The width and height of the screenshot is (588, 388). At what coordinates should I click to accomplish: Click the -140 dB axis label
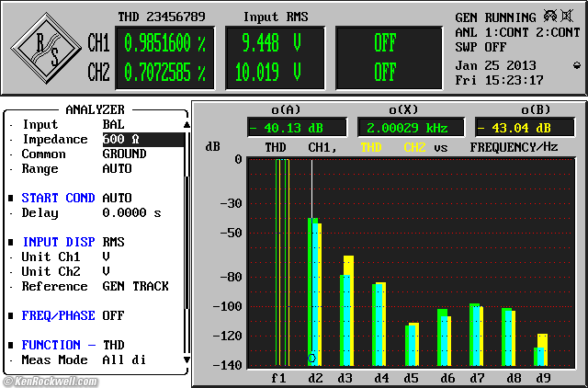point(227,365)
